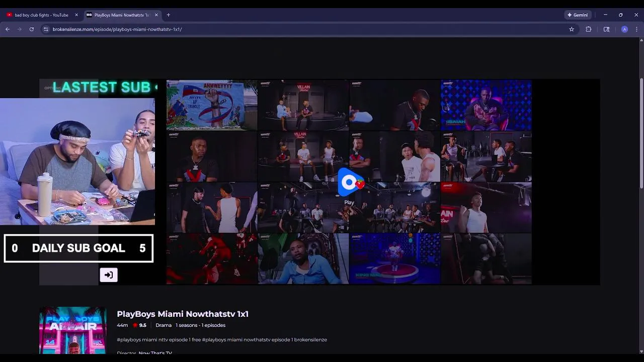Click the page vertical scrollbar thumb
The image size is (644, 362).
pos(641,133)
